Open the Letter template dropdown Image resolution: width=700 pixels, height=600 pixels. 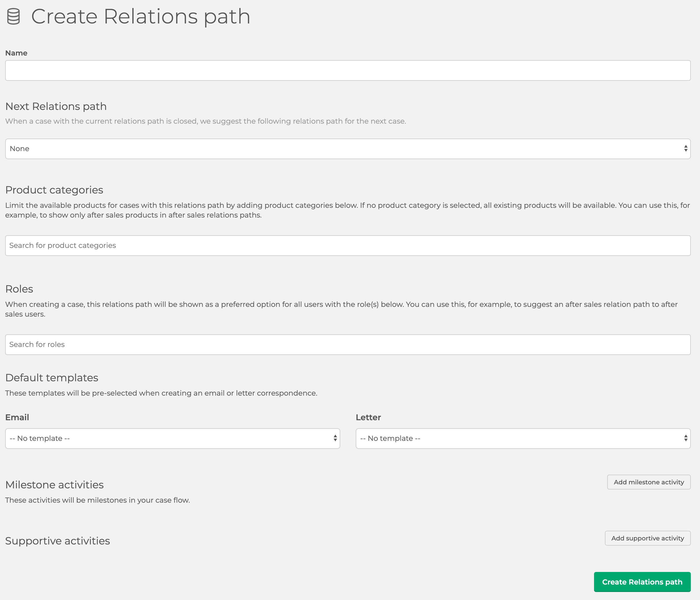click(523, 439)
